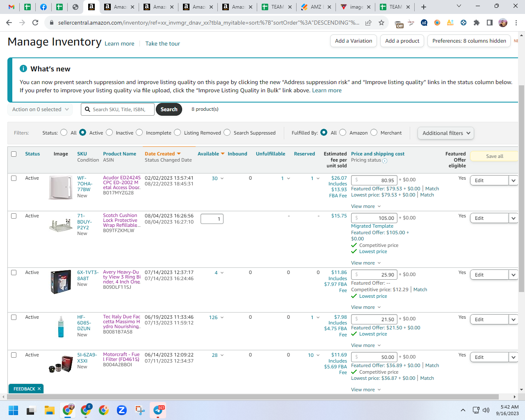
Task: Check the select-all checkbox in the table header
Action: coord(14,154)
